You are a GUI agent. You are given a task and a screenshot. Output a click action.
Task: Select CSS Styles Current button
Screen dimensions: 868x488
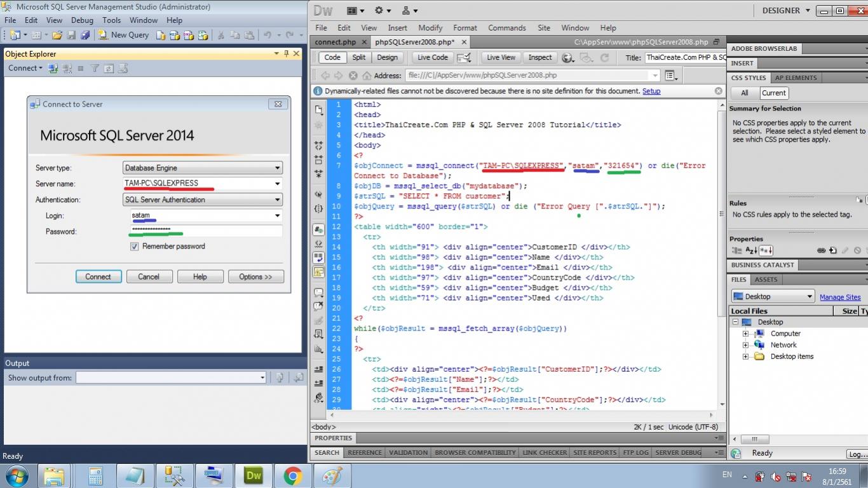click(x=774, y=93)
